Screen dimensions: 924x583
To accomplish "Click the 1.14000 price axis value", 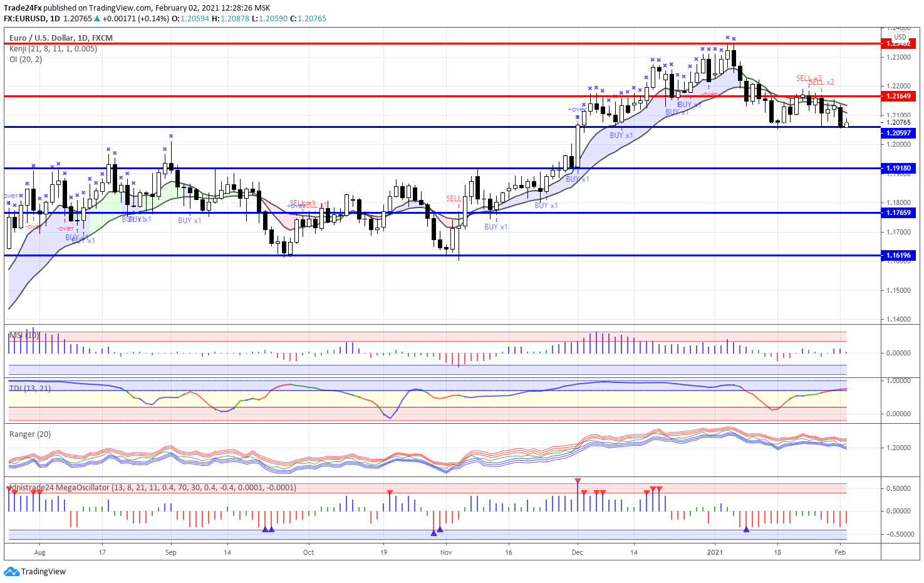I will [x=898, y=319].
